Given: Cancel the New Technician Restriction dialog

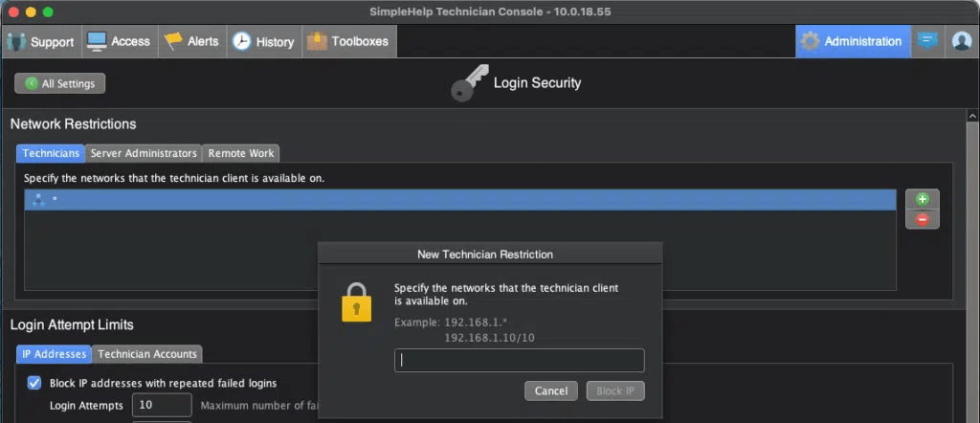Looking at the screenshot, I should [550, 391].
